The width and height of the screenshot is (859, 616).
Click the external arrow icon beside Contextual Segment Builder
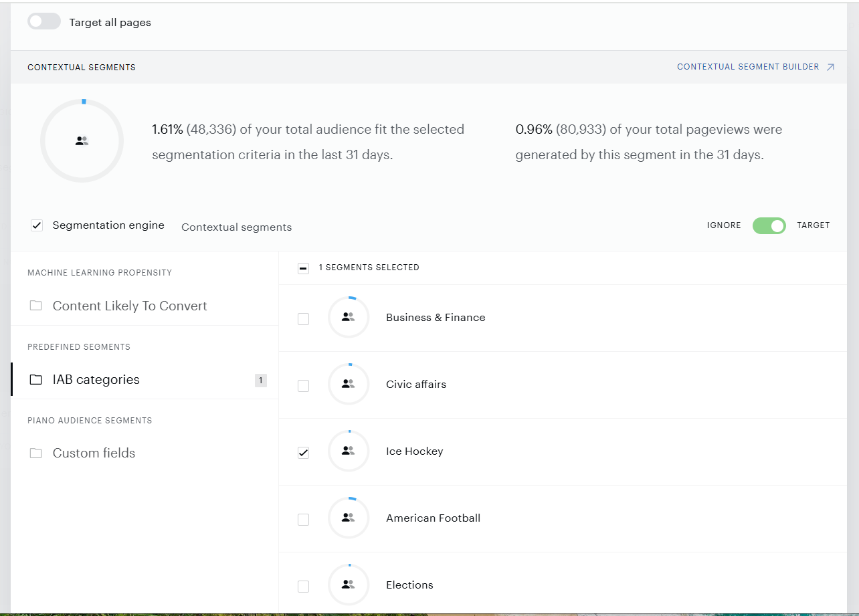click(830, 67)
